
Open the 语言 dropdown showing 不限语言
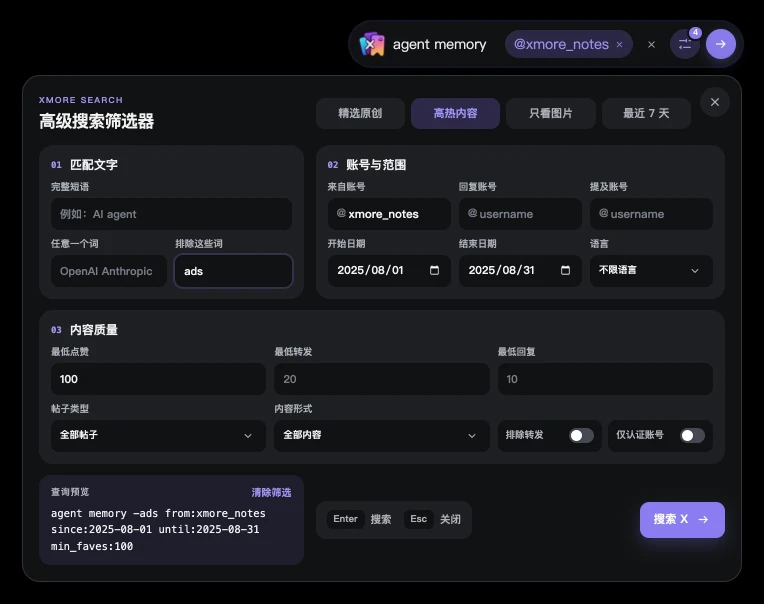[x=651, y=270]
